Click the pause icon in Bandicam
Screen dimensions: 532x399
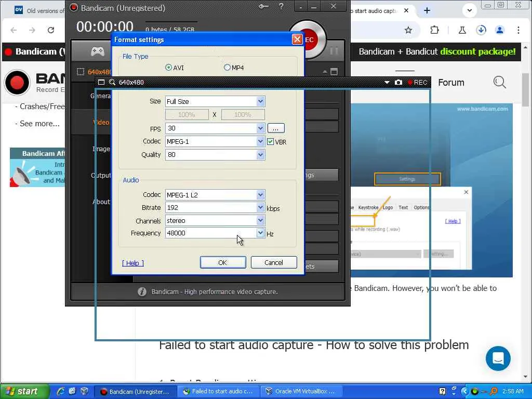tap(334, 51)
